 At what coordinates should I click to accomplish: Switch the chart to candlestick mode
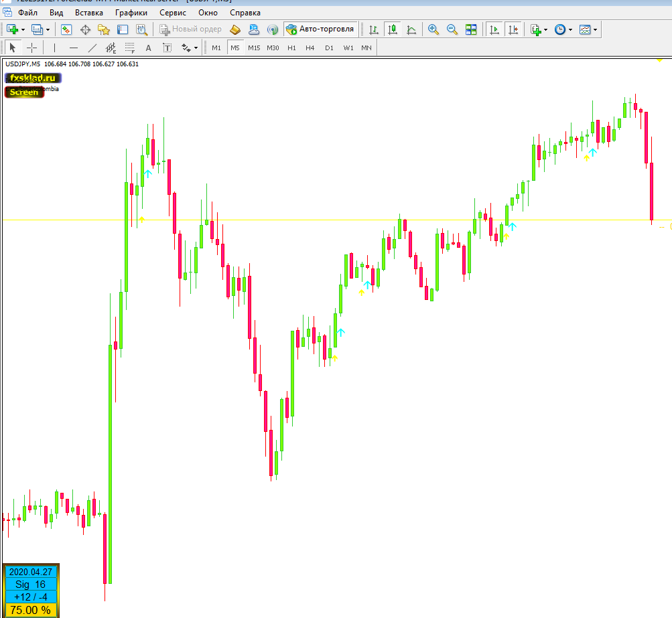click(393, 29)
